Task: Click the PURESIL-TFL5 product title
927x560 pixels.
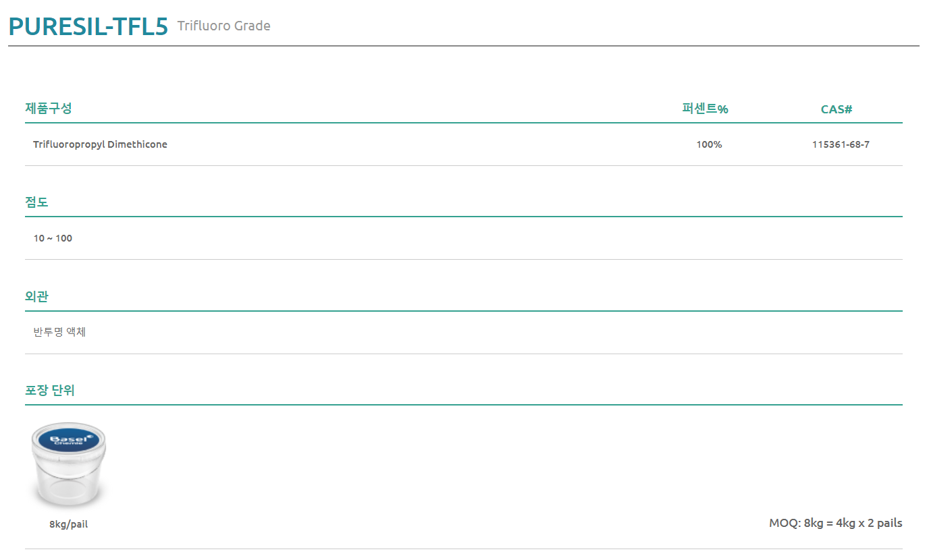Action: pos(88,26)
